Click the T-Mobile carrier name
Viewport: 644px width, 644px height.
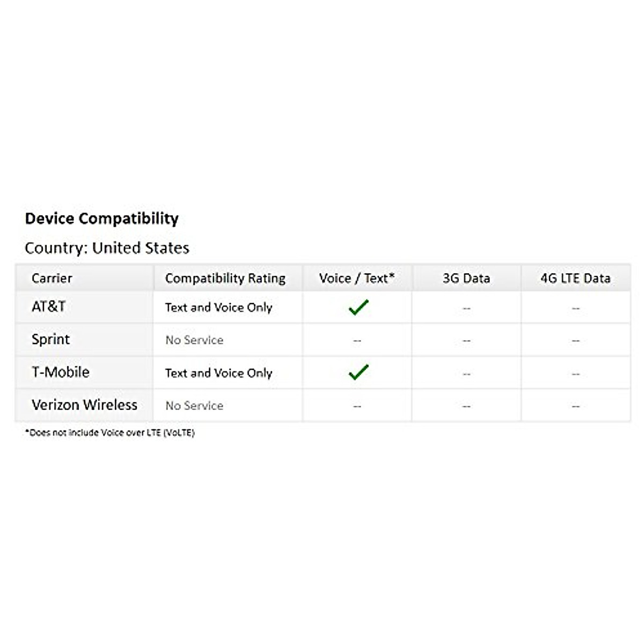[60, 372]
